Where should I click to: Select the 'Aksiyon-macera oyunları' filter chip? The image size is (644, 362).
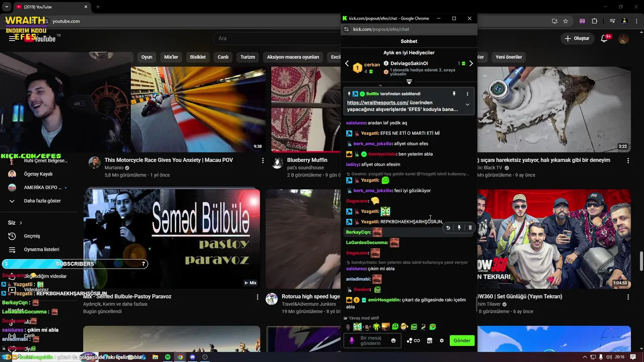click(293, 57)
